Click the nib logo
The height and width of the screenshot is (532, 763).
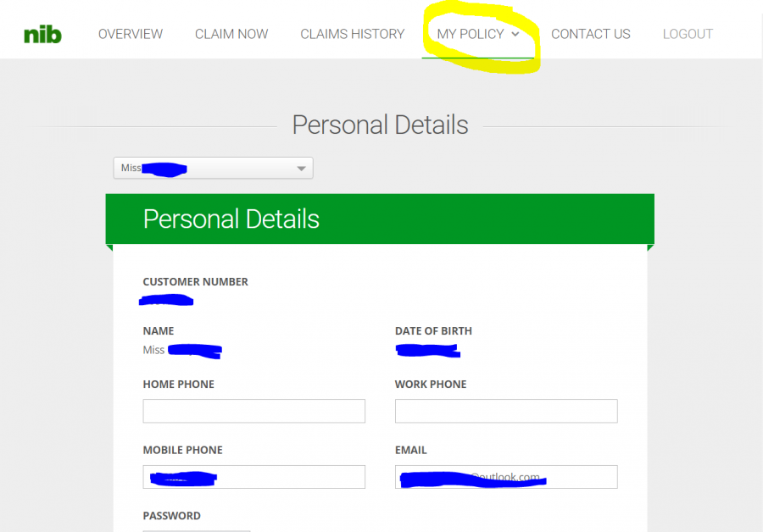tap(42, 34)
